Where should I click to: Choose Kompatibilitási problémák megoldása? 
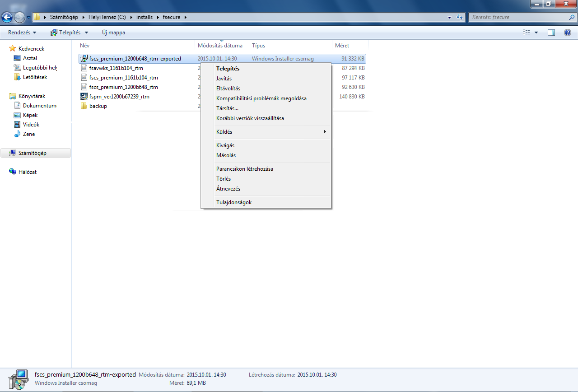(x=266, y=98)
